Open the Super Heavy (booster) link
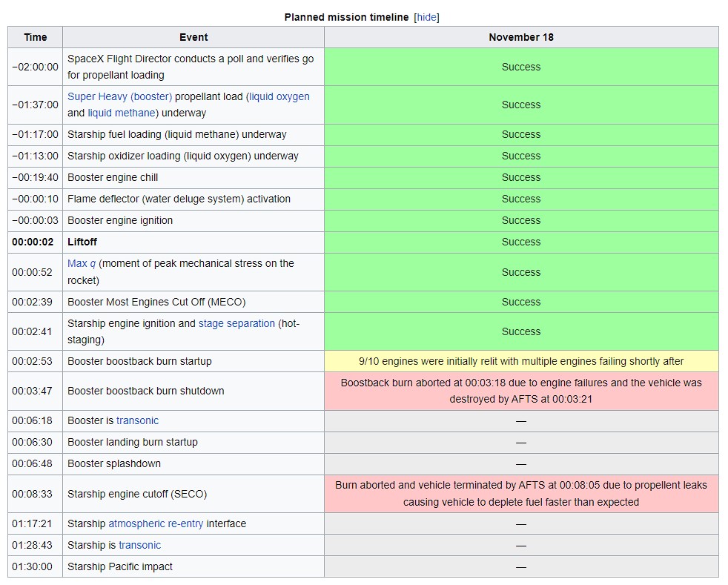The height and width of the screenshot is (585, 728). tap(120, 96)
